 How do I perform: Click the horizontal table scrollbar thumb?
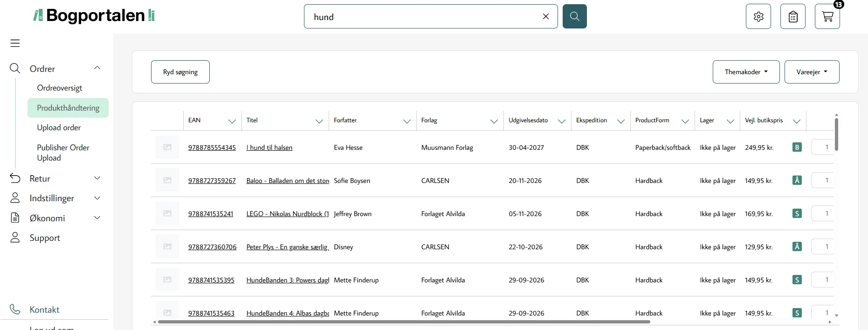(x=404, y=322)
